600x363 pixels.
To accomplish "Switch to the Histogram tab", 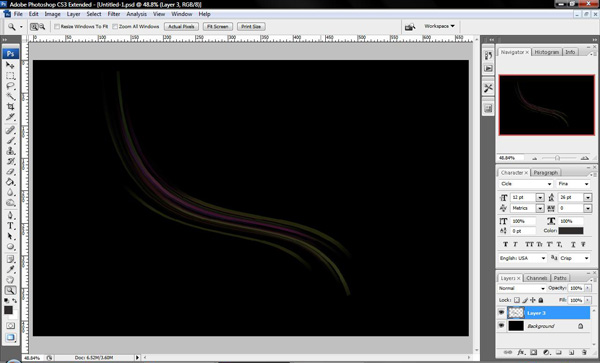I will point(547,52).
